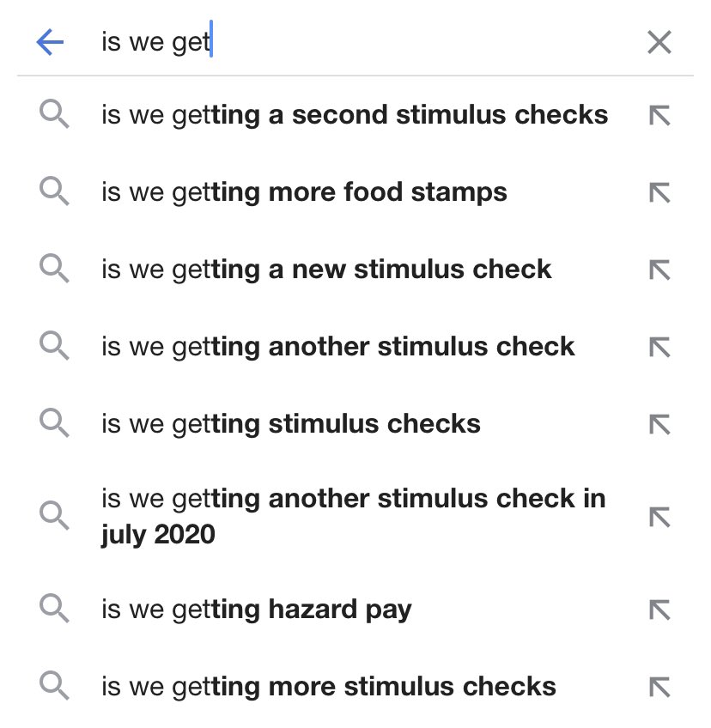711x728 pixels.
Task: Select suggestion 'is we getting a second stimulus checks'
Action: pyautogui.click(x=355, y=115)
